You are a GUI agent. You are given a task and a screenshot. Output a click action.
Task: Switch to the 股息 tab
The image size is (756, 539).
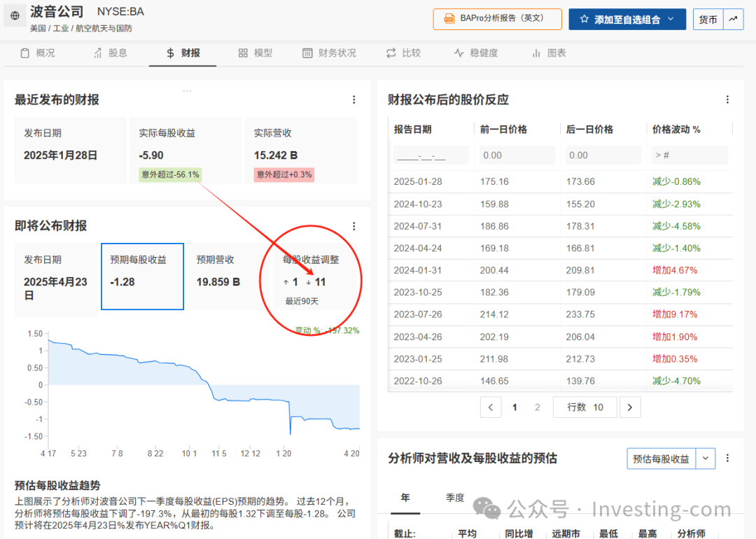tap(111, 53)
